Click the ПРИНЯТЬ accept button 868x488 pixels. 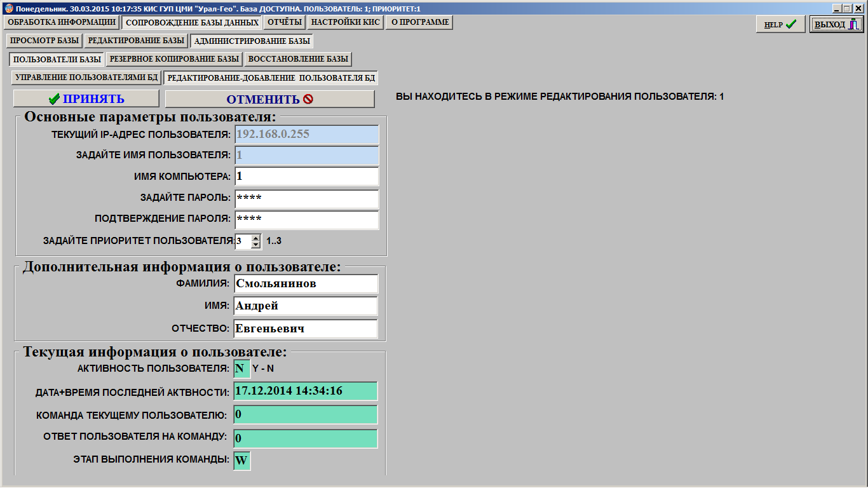(86, 98)
